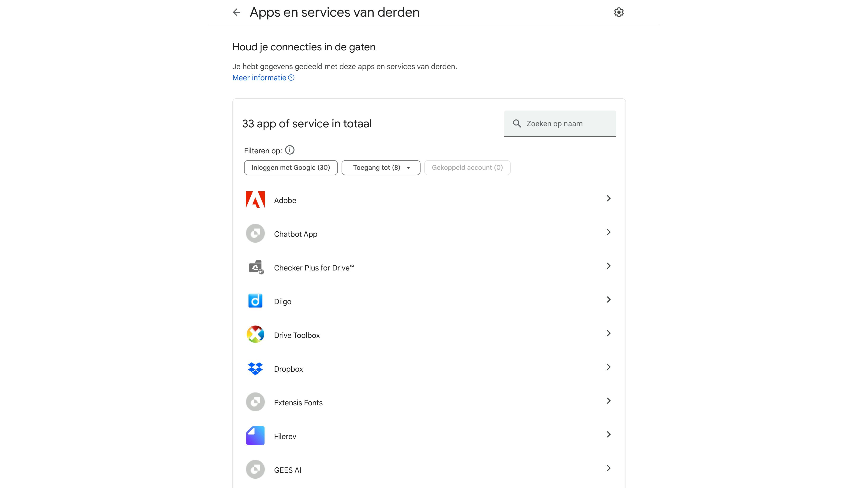
Task: Click the Filerev app icon
Action: [x=255, y=436]
